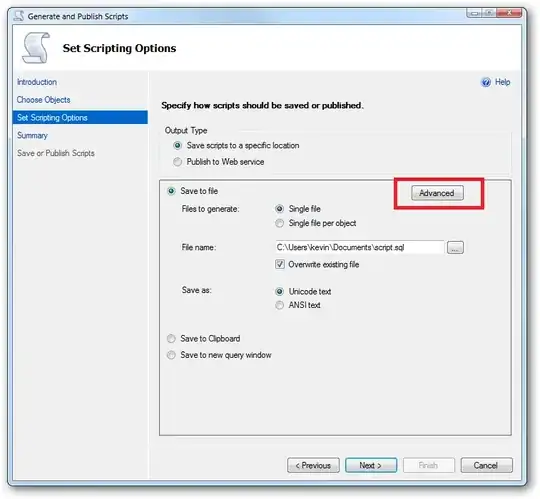Close the Generate and Publish Scripts window
540x499 pixels.
point(509,13)
